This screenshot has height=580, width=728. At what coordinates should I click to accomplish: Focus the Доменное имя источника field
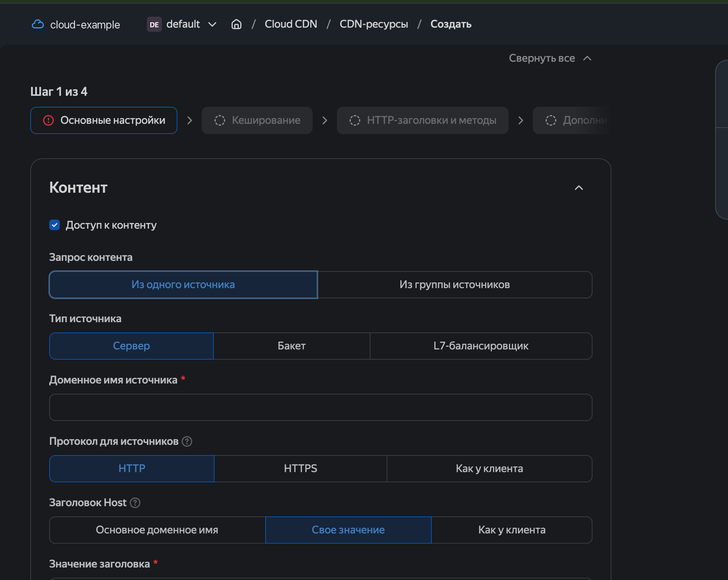(x=320, y=407)
